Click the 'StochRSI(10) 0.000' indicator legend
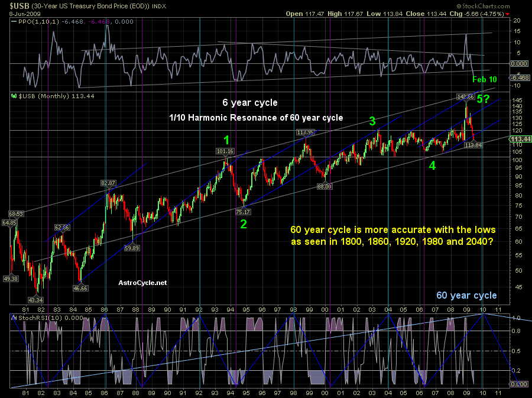Screen dimensions: 532x398 (x=51, y=318)
